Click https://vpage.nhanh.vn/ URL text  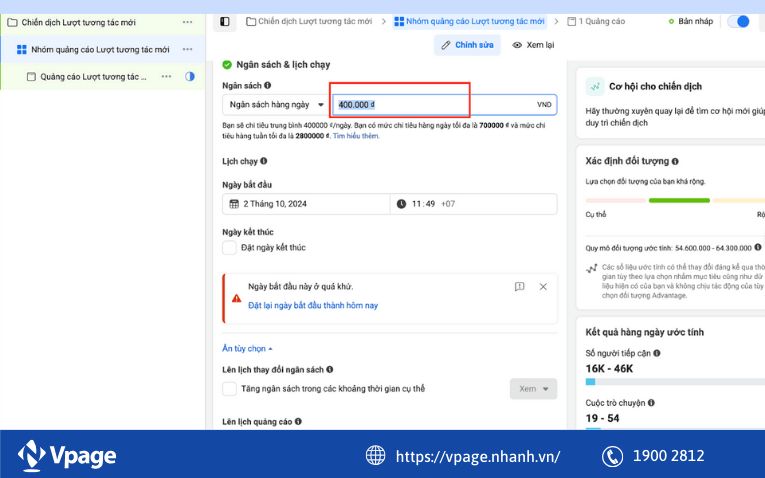pos(478,457)
